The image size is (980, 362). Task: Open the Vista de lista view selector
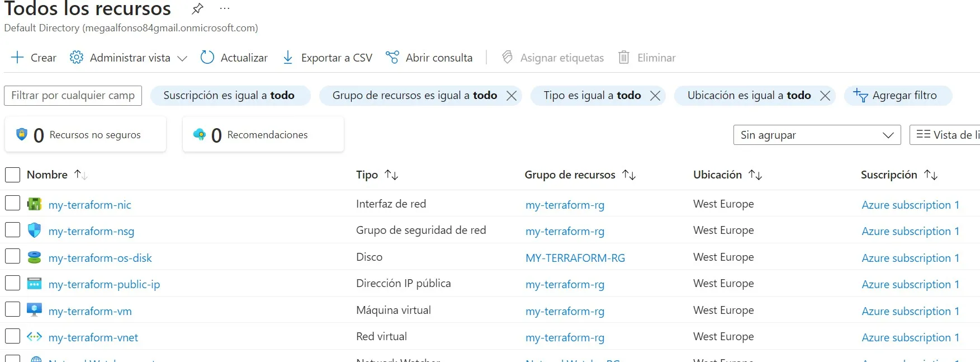click(946, 135)
